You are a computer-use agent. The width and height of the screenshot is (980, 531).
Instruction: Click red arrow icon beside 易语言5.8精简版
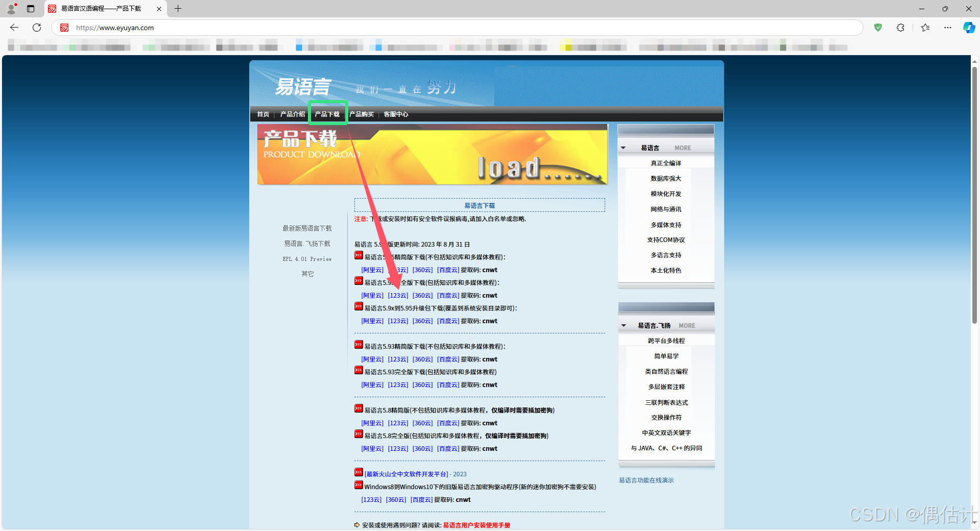(358, 408)
